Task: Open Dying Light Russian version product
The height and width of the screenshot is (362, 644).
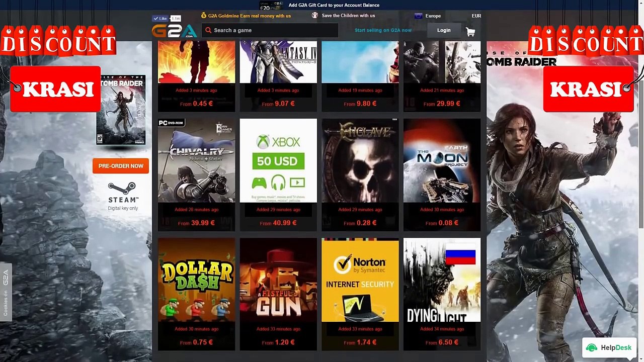Action: pos(442,280)
